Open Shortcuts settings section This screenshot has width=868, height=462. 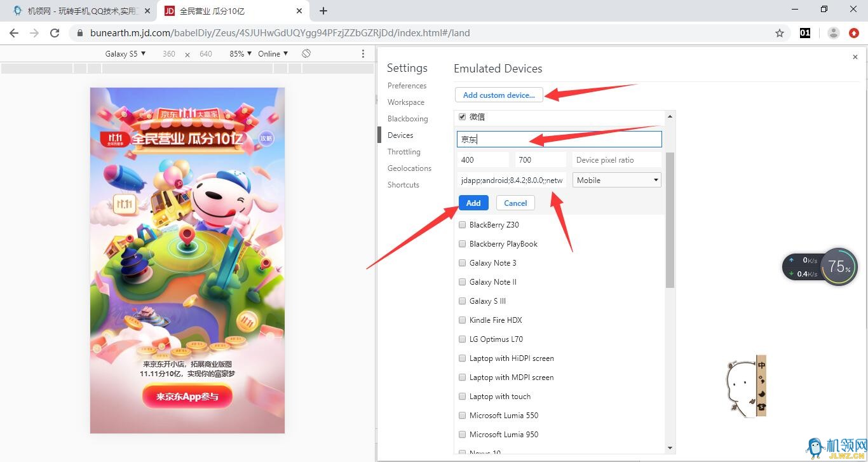click(x=403, y=185)
